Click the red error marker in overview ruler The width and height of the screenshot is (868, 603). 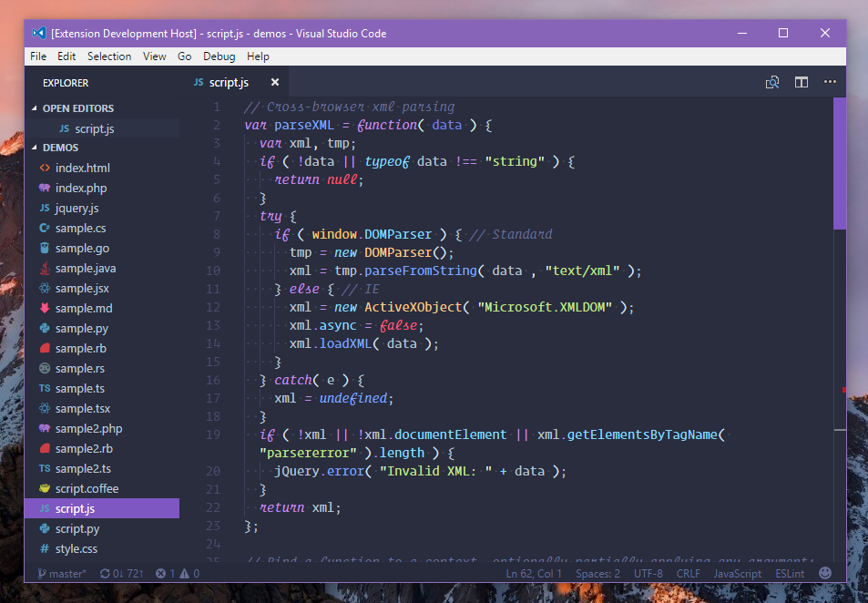[x=843, y=390]
